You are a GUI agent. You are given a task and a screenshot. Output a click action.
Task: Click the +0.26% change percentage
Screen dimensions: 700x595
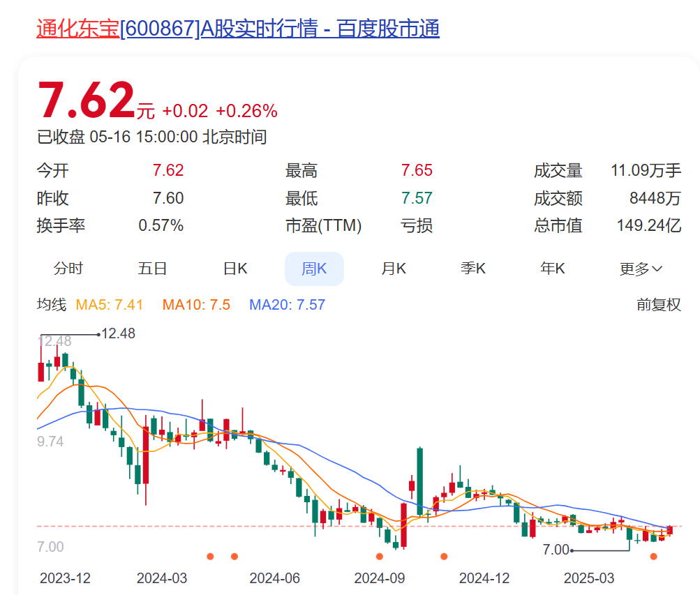point(246,111)
